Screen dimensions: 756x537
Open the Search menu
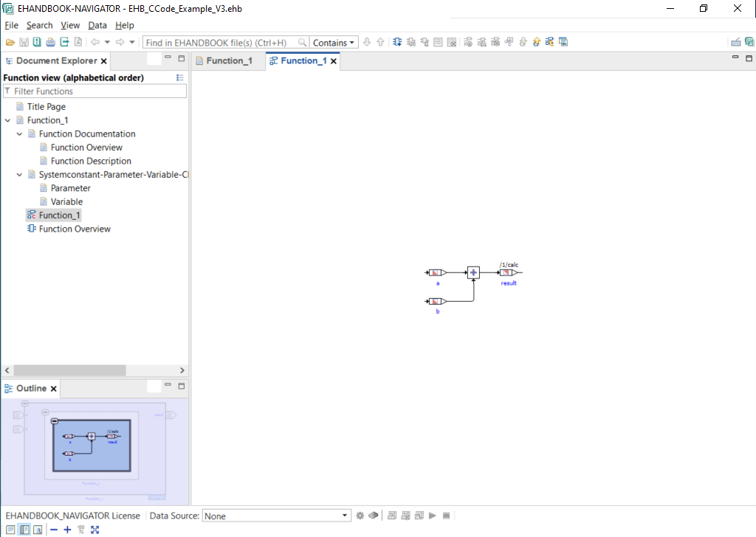click(x=39, y=25)
